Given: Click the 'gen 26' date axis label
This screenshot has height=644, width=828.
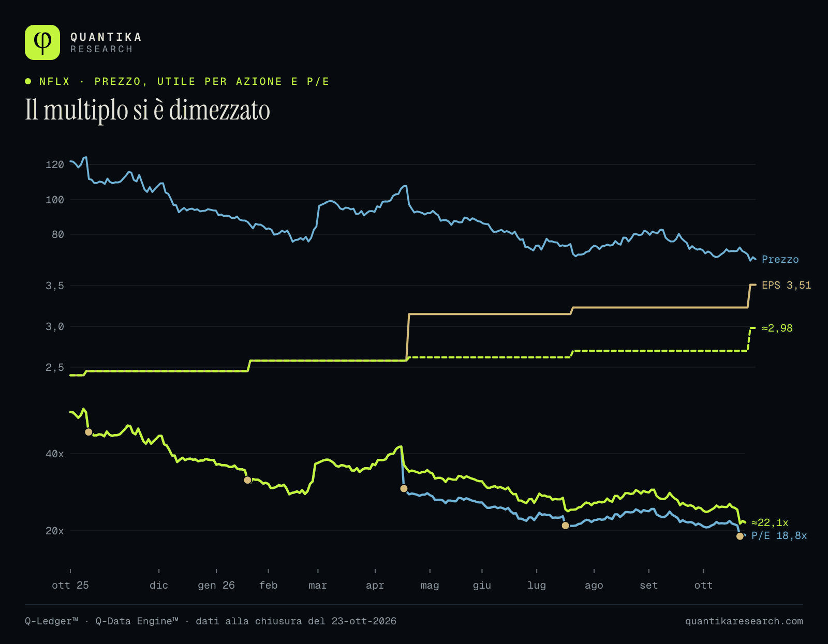Looking at the screenshot, I should click(216, 585).
